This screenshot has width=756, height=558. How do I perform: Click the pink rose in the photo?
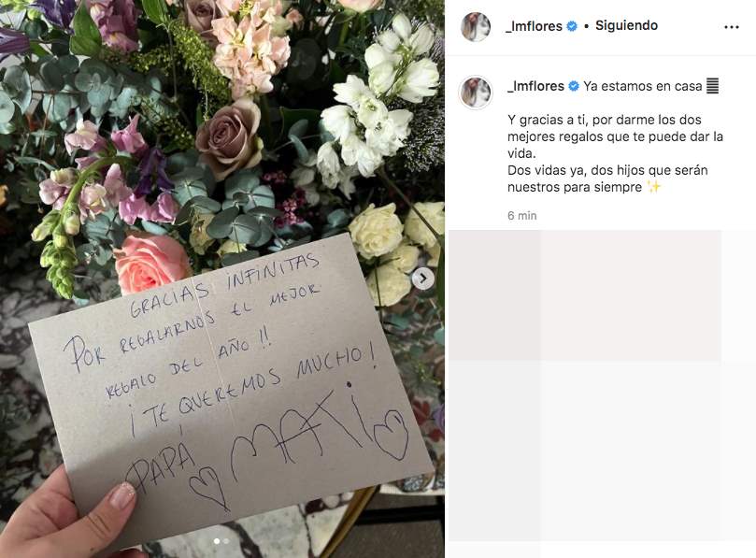pyautogui.click(x=150, y=263)
